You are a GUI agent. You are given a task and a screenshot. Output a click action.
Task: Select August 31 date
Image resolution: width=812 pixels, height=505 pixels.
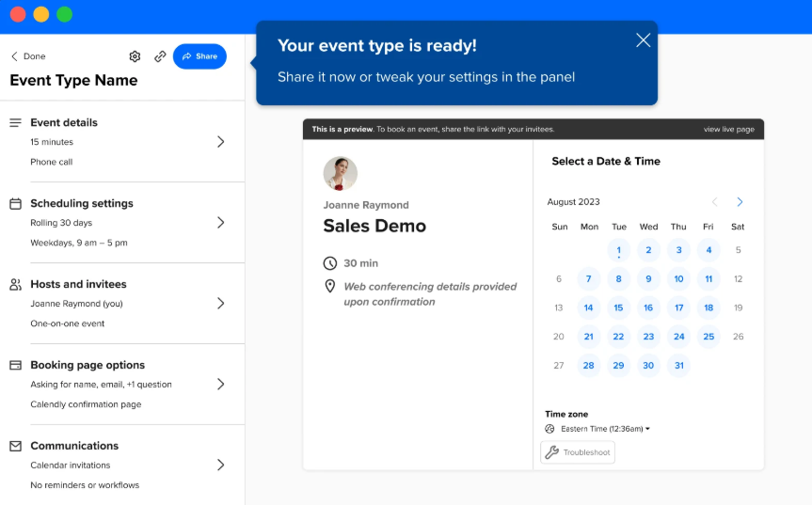678,366
